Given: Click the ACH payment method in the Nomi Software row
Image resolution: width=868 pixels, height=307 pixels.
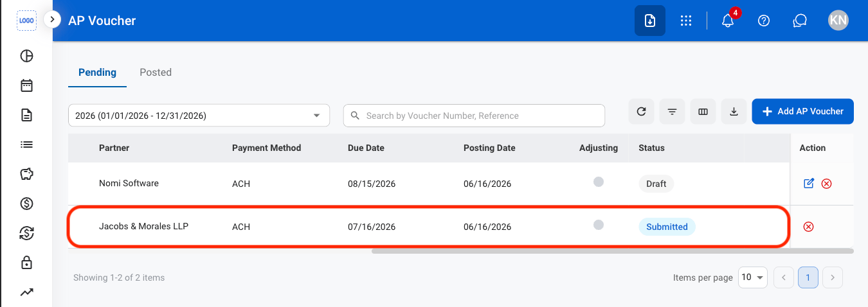Looking at the screenshot, I should pyautogui.click(x=241, y=184).
